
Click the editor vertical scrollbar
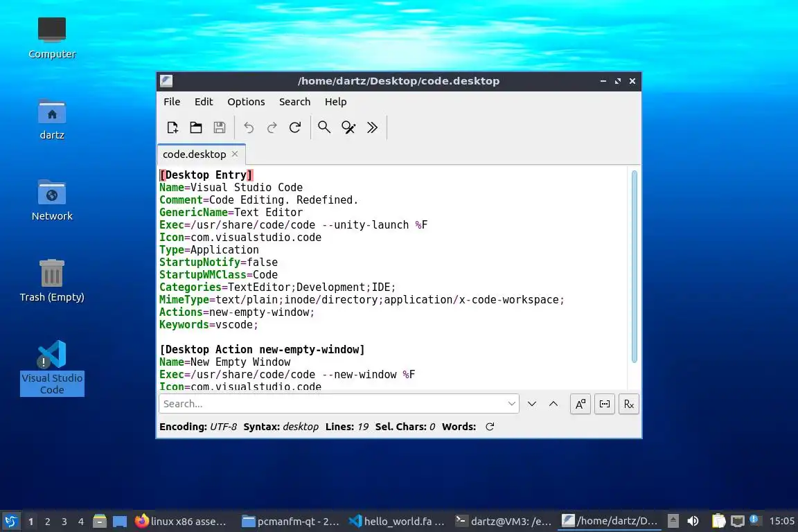[x=634, y=267]
